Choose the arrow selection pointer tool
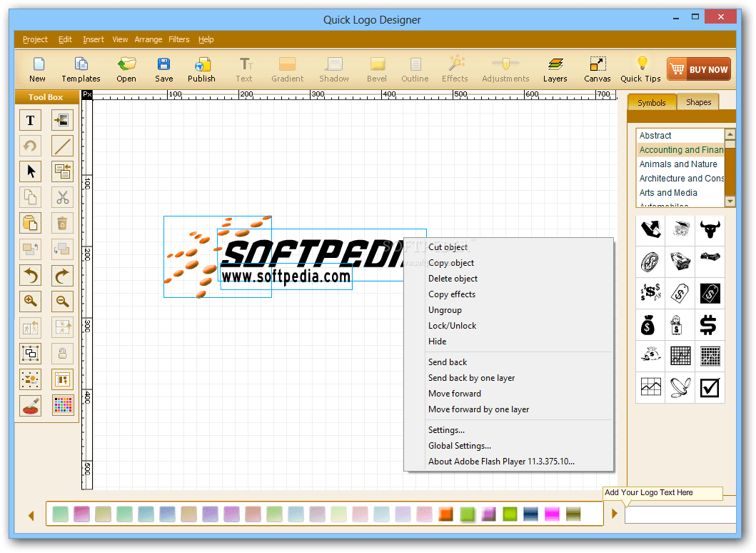The height and width of the screenshot is (553, 756). pos(31,171)
